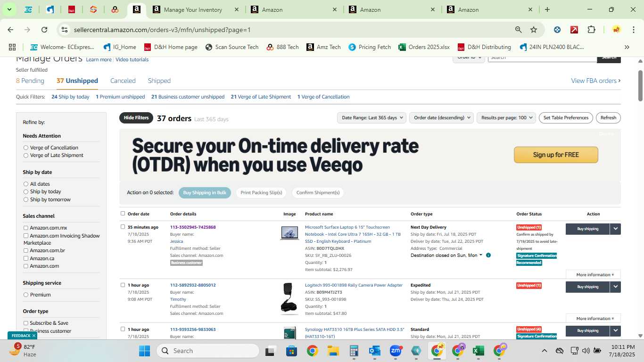The width and height of the screenshot is (644, 362).
Task: Apply Premium unshipped quick filter
Action: coord(120,97)
